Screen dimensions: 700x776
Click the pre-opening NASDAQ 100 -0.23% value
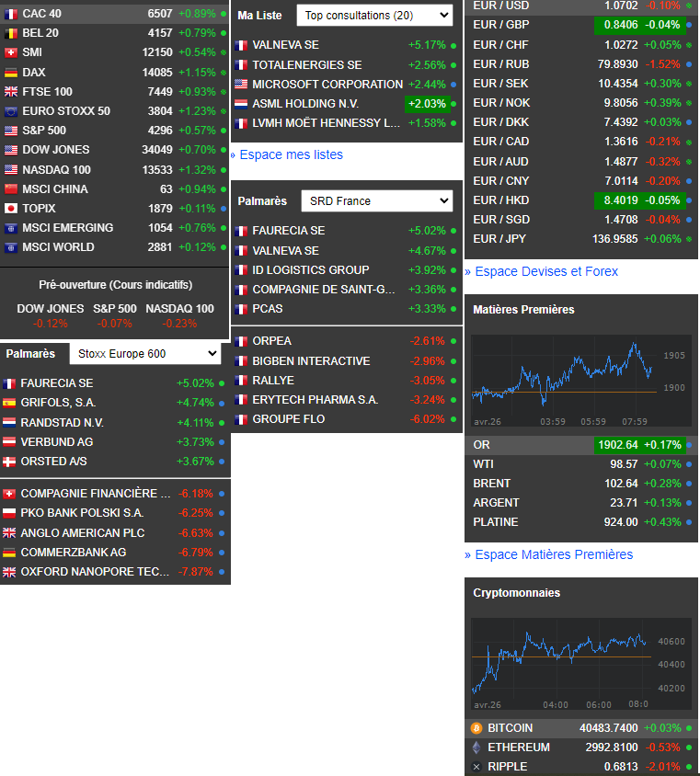click(x=179, y=324)
